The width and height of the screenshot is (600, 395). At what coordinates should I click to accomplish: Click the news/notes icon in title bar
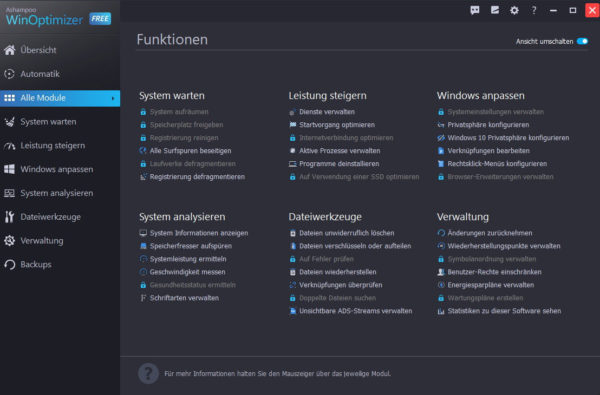tap(495, 10)
